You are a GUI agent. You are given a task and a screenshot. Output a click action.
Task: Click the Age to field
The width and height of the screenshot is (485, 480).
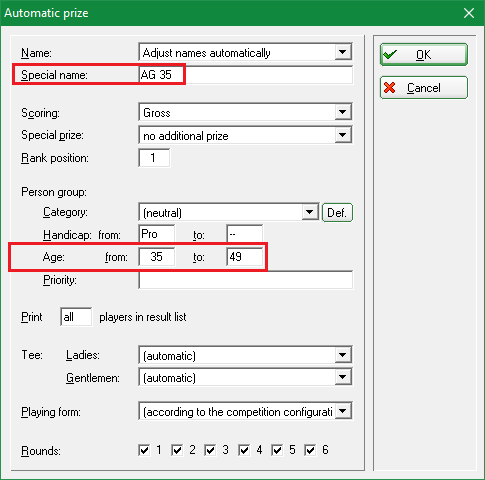point(244,257)
